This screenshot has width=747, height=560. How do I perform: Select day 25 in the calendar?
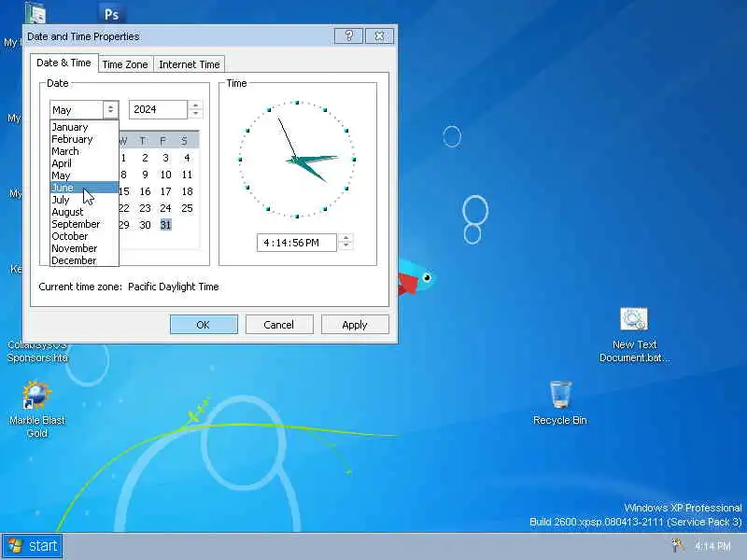pos(187,208)
